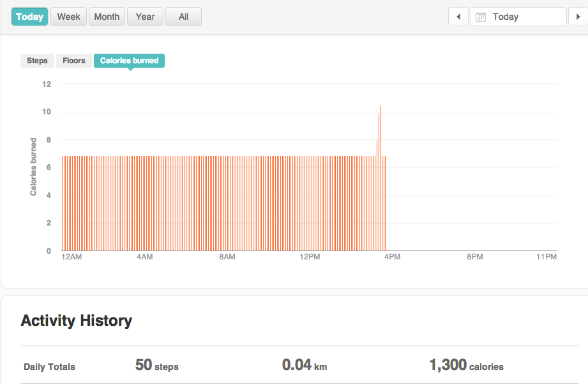
Task: Click the 11PM axis label
Action: [547, 257]
